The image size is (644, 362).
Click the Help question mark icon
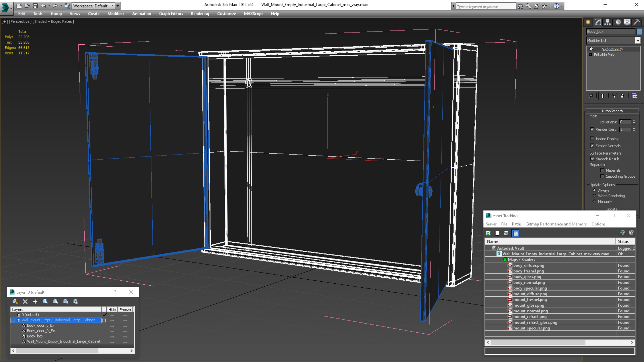click(x=556, y=6)
